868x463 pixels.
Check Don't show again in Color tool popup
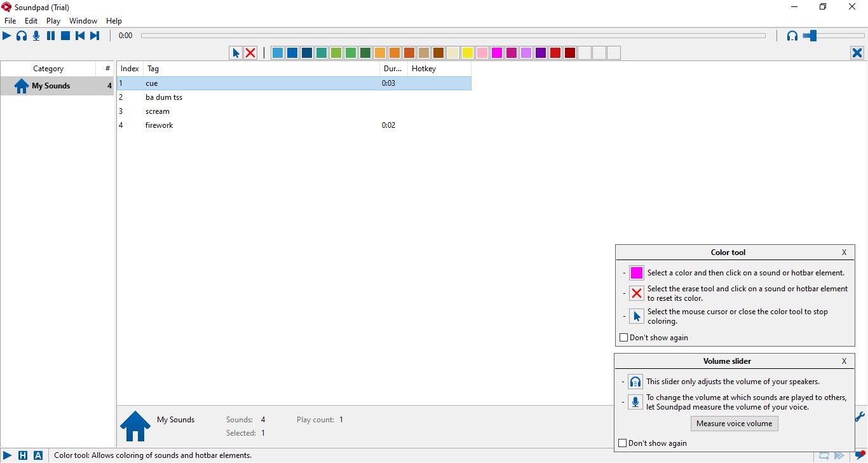[623, 338]
